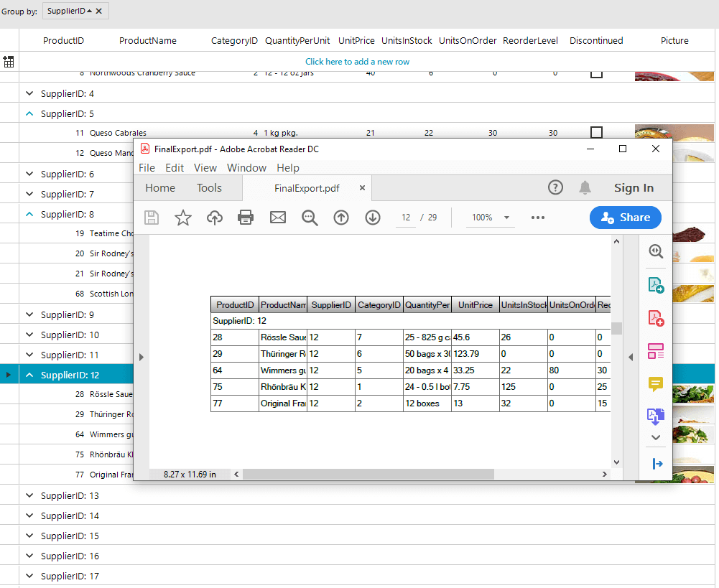Switch to the Tools tab

coord(208,187)
